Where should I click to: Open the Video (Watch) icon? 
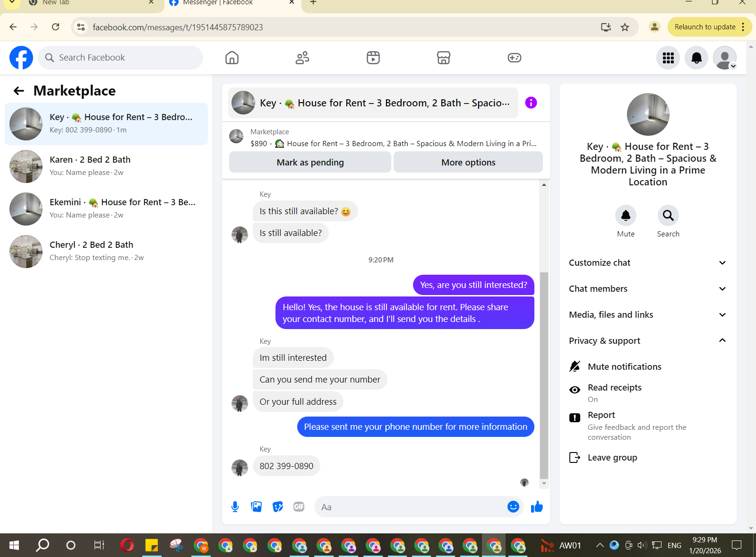[x=373, y=58]
